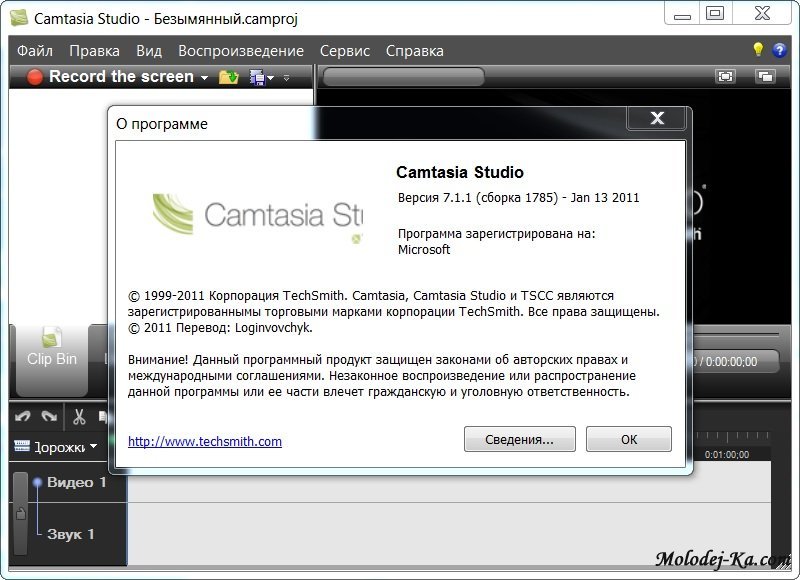Open the Вид menu
Screen dimensions: 800x580
149,51
